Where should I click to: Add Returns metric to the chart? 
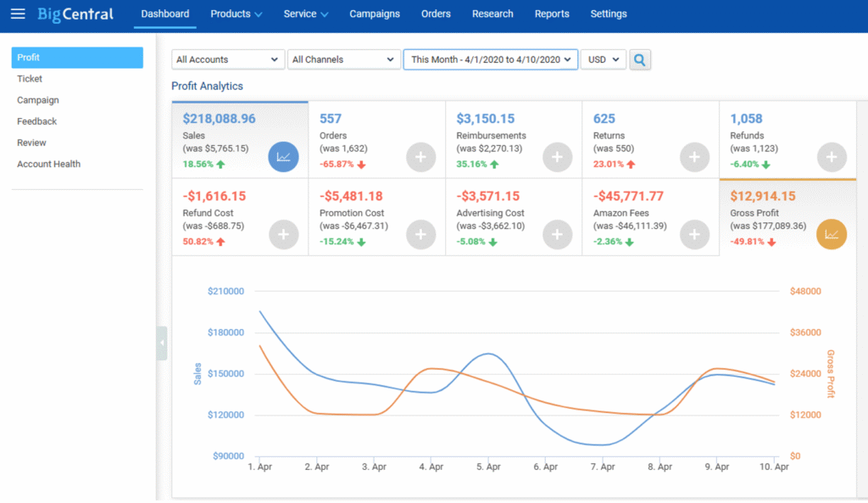click(x=694, y=157)
